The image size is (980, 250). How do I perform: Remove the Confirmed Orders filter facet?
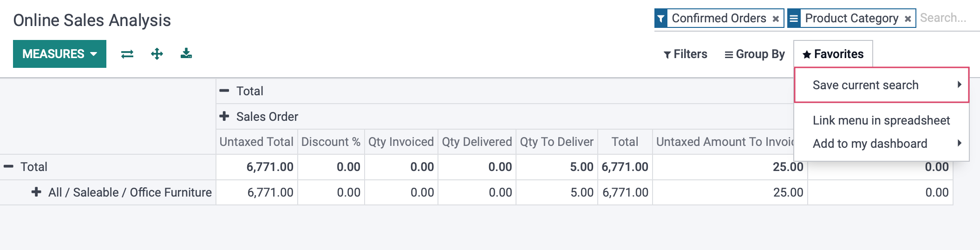tap(776, 19)
